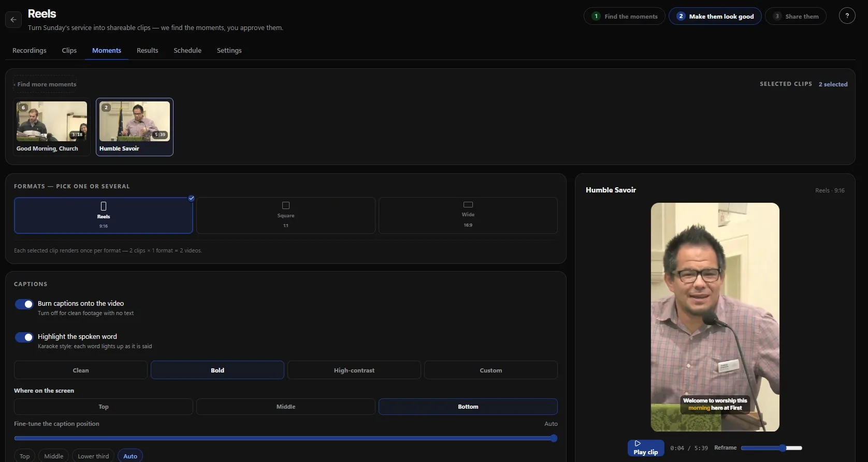The width and height of the screenshot is (868, 462).
Task: Disable Burn captions onto the video
Action: coord(24,304)
